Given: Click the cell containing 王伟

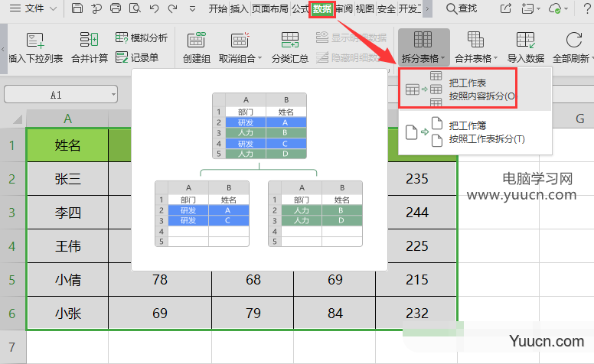Looking at the screenshot, I should pos(67,246).
